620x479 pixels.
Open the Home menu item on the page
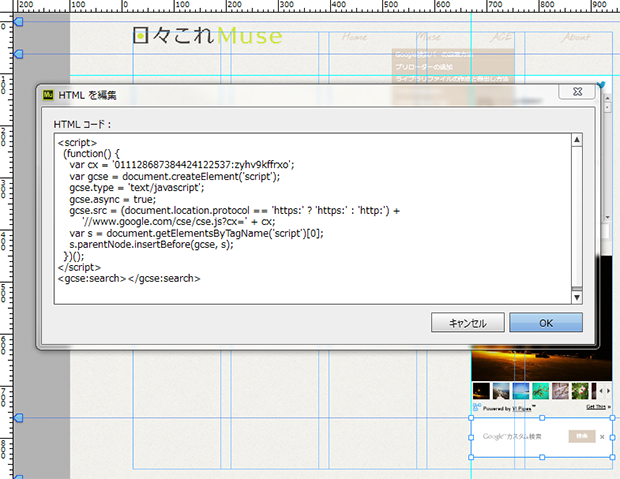[x=354, y=37]
